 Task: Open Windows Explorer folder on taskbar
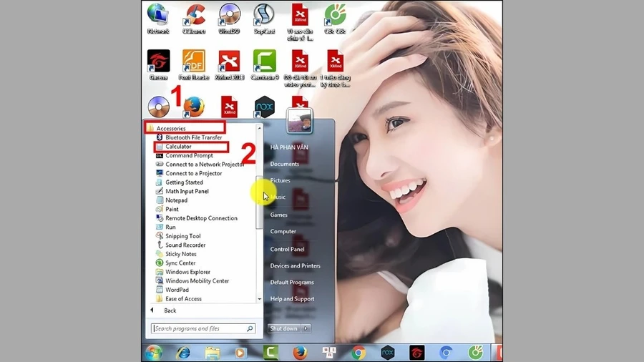tap(213, 353)
